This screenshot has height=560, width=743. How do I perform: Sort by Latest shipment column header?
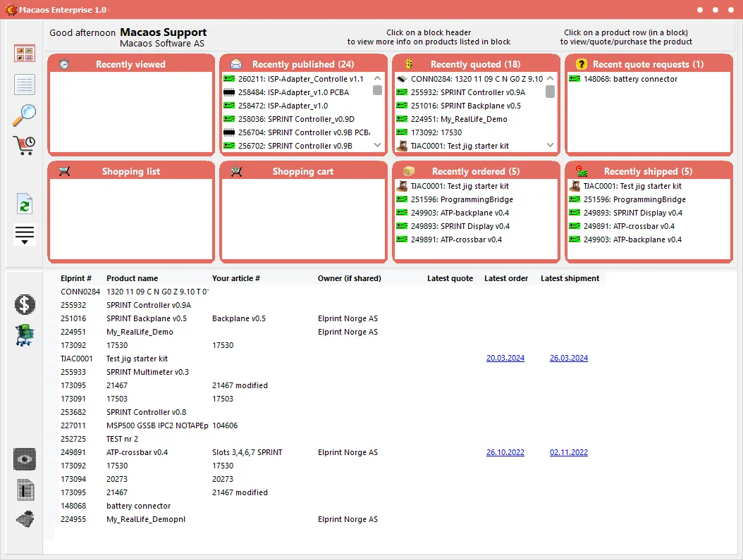(570, 278)
